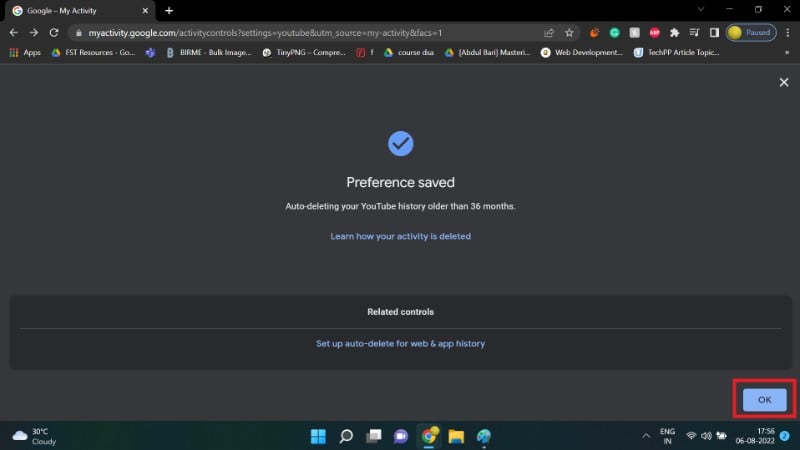800x450 pixels.
Task: Bookmark this tab with star icon
Action: coord(569,33)
